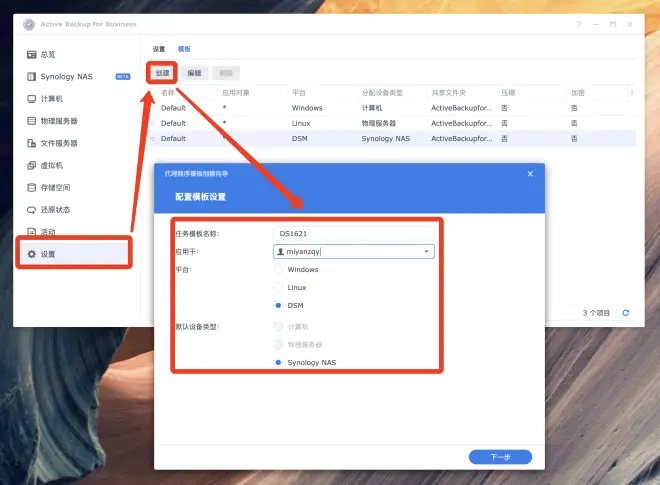Click the 编辑 edit button
This screenshot has height=485, width=660.
point(194,73)
